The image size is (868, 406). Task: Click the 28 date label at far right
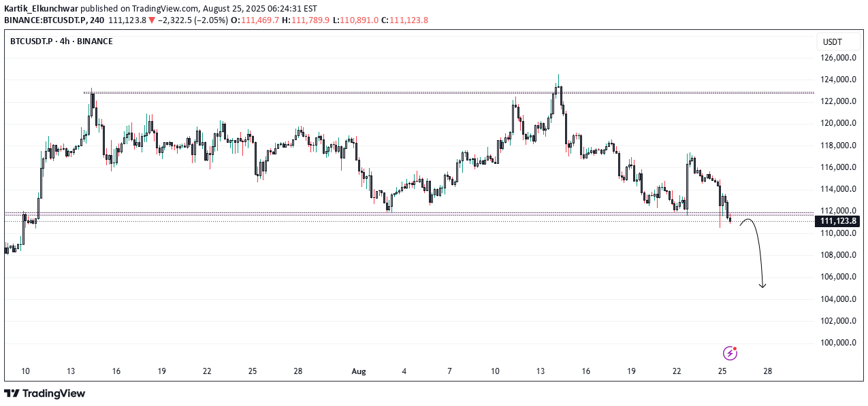coord(768,371)
